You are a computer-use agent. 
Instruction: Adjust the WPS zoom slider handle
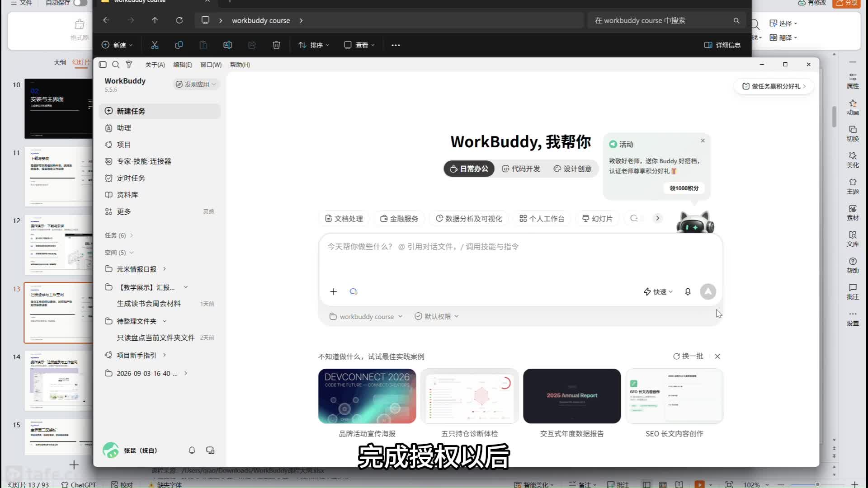(x=817, y=484)
